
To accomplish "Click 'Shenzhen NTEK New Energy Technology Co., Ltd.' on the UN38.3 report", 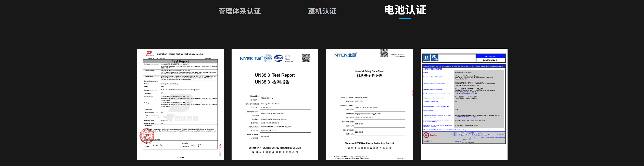I will [275, 148].
